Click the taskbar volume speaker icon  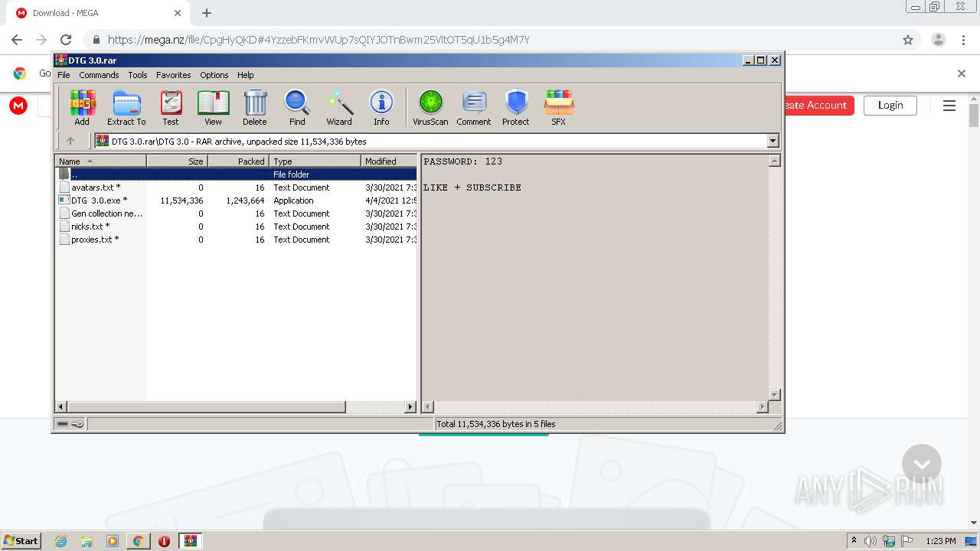[871, 541]
